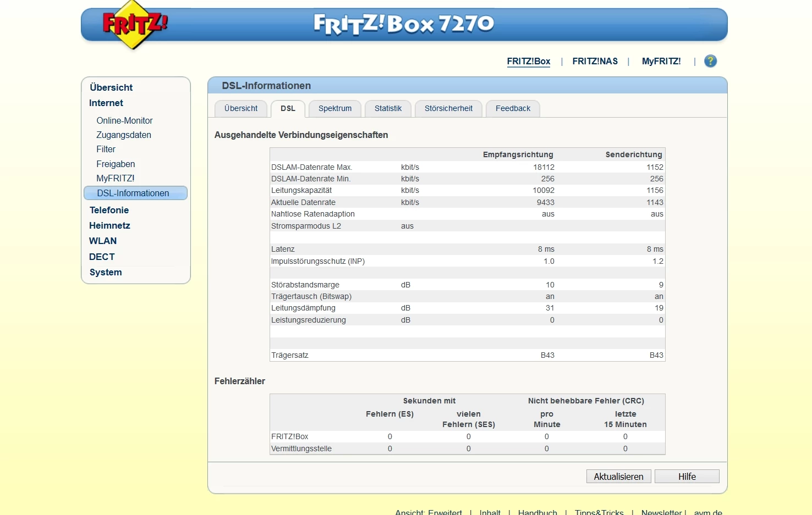Open the MyFRITZ! header link
This screenshot has height=515, width=812.
tap(661, 62)
